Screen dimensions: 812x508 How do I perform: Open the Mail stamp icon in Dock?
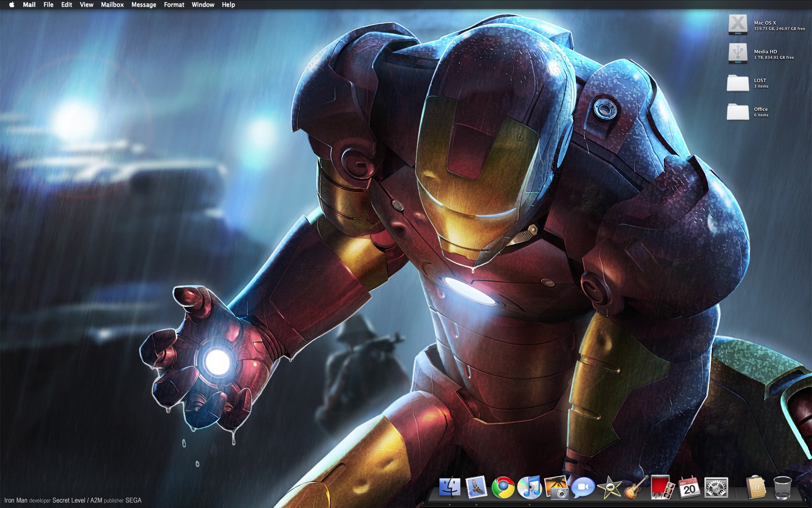pos(476,488)
